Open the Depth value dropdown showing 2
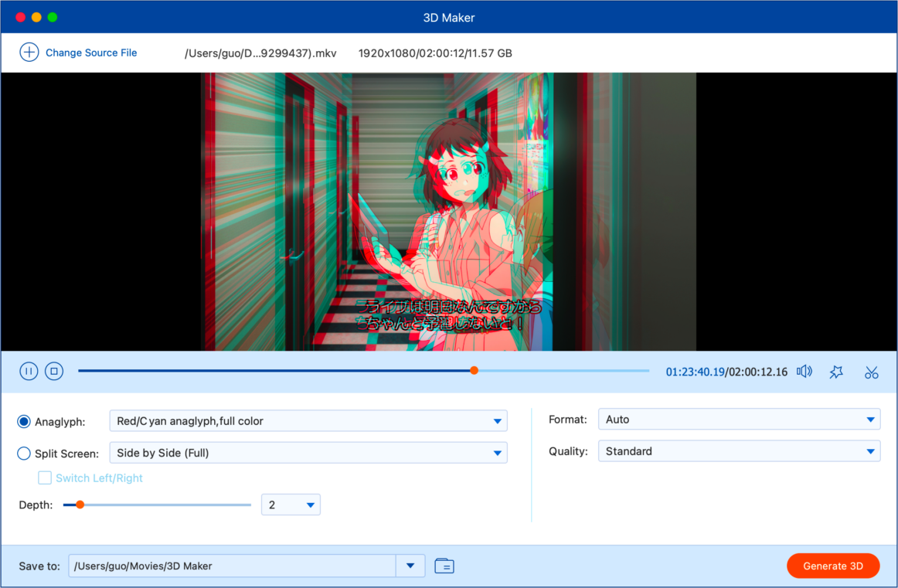Viewport: 898px width, 588px height. [291, 505]
